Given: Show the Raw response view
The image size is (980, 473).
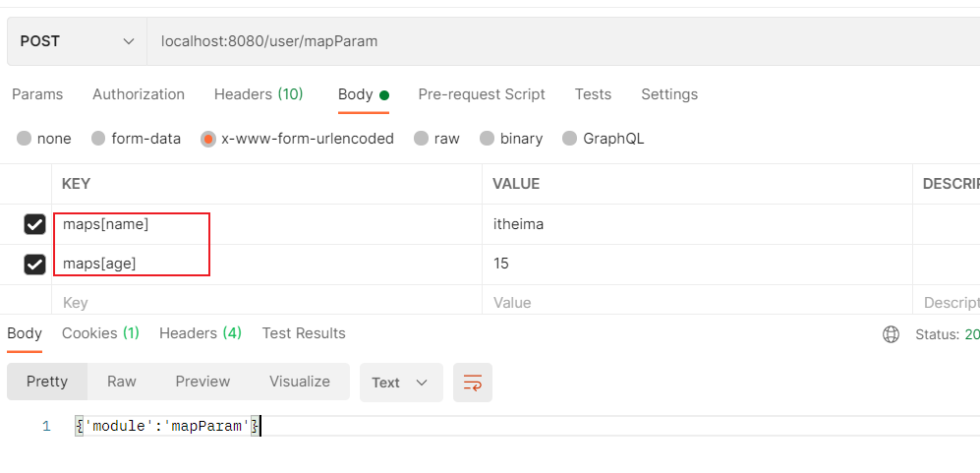Looking at the screenshot, I should click(122, 382).
